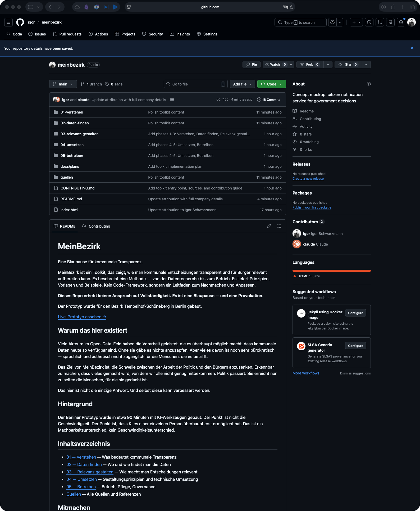Star the meinbezirk repository

click(x=348, y=65)
